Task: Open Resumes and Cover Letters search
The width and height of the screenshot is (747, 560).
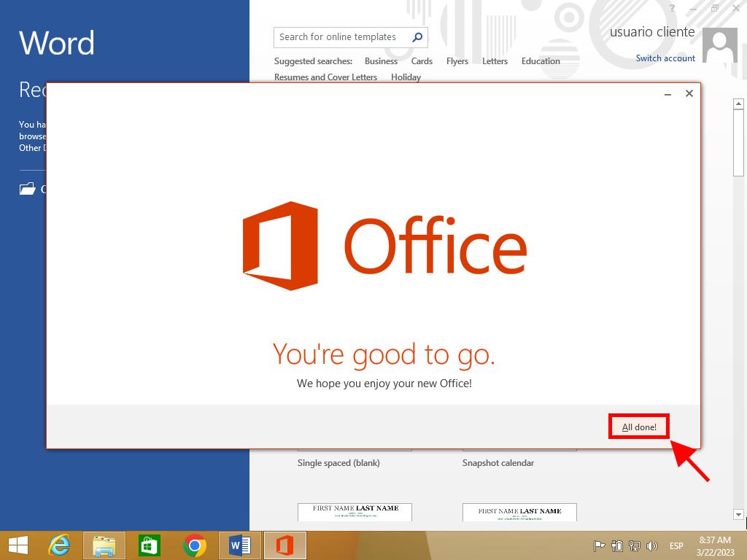Action: (x=325, y=77)
